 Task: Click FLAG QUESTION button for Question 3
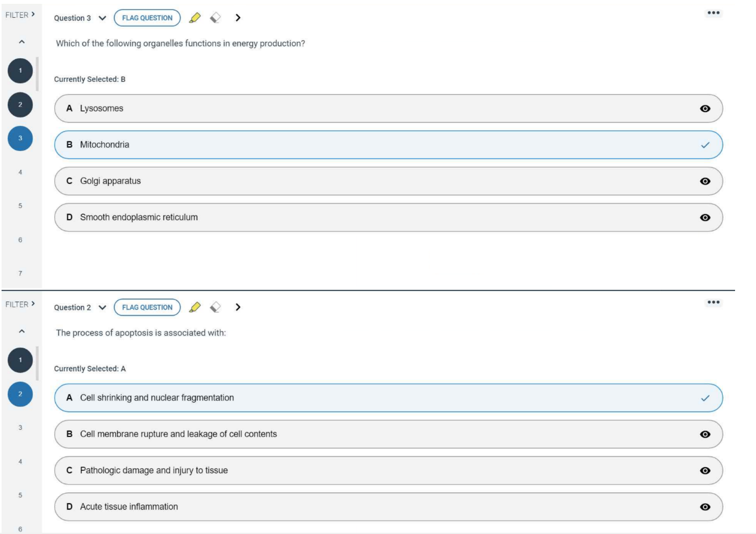click(x=147, y=18)
